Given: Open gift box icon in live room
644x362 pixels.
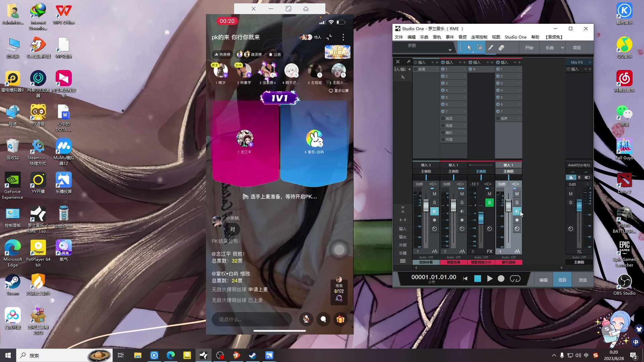Looking at the screenshot, I should (x=340, y=319).
